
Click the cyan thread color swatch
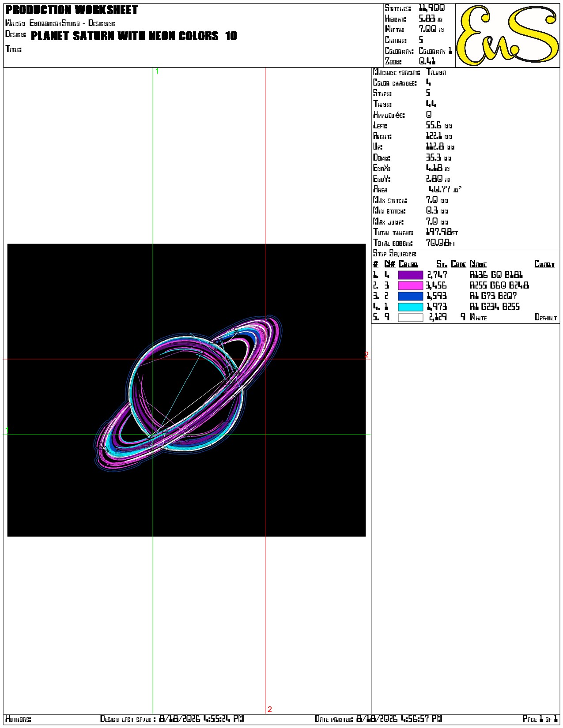tap(410, 307)
